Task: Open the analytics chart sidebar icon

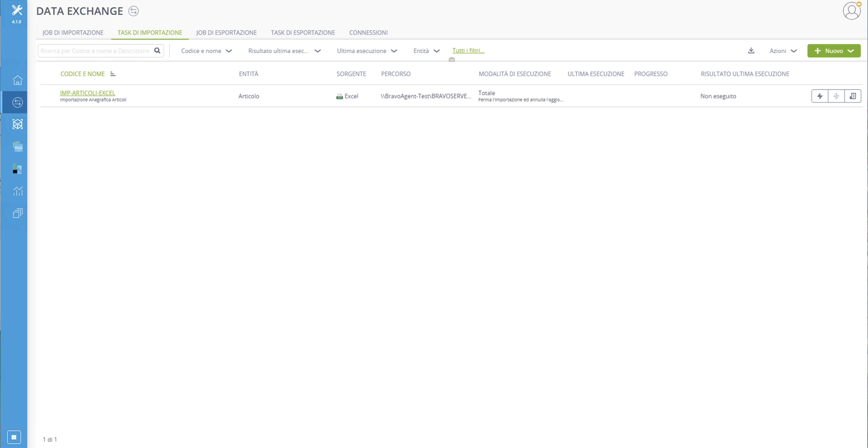Action: (x=18, y=191)
